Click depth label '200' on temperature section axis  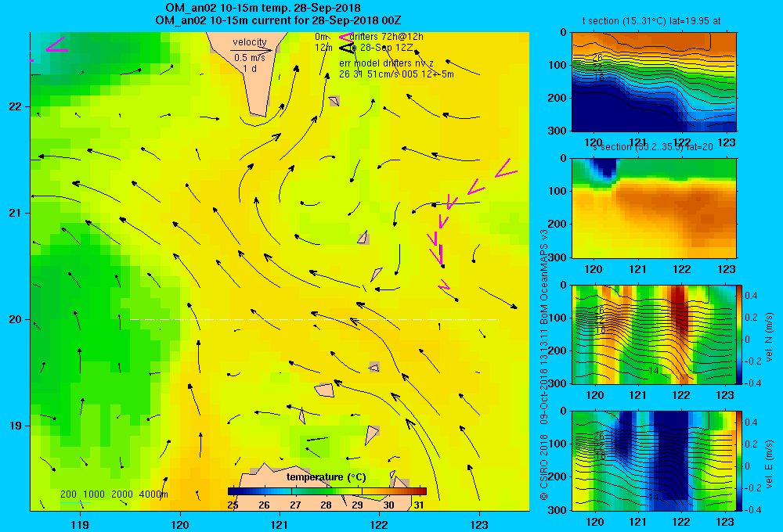[x=558, y=98]
